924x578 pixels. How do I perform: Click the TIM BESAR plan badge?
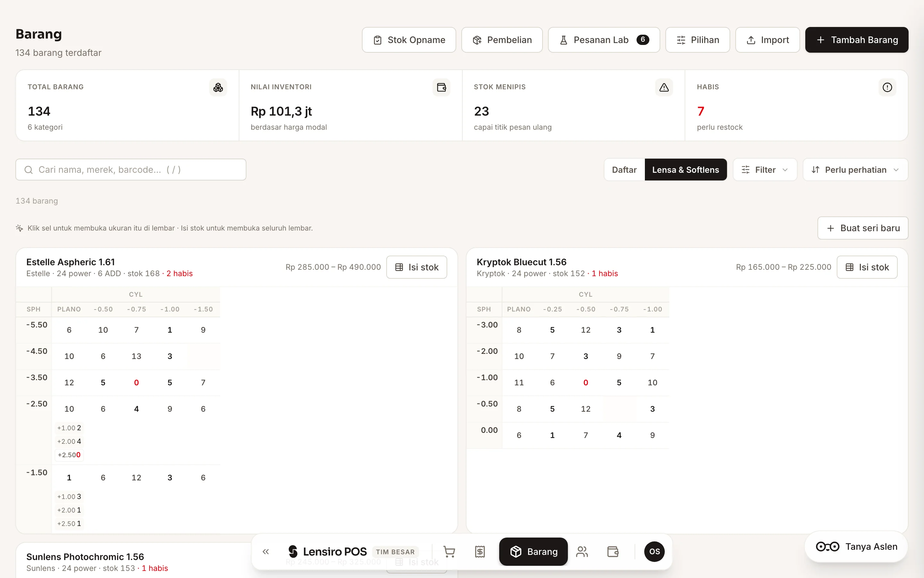pyautogui.click(x=395, y=552)
